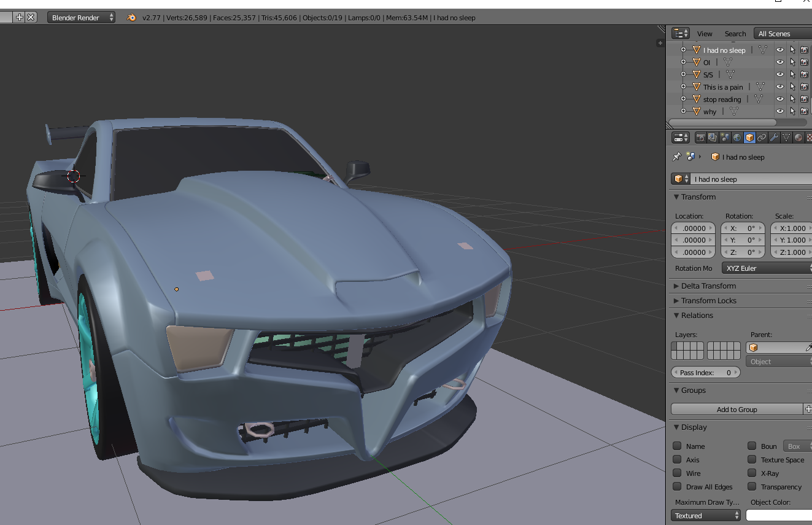Open the Render properties tab

point(700,138)
